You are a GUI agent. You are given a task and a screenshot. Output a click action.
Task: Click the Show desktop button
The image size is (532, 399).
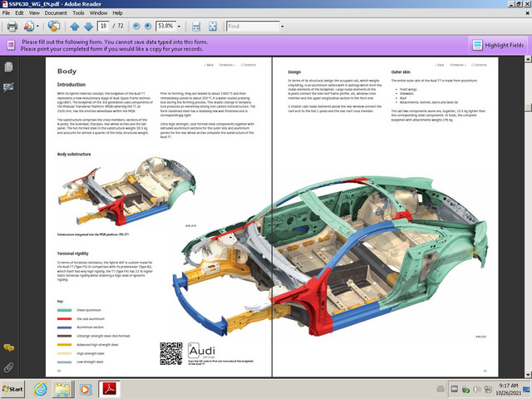coord(527,389)
